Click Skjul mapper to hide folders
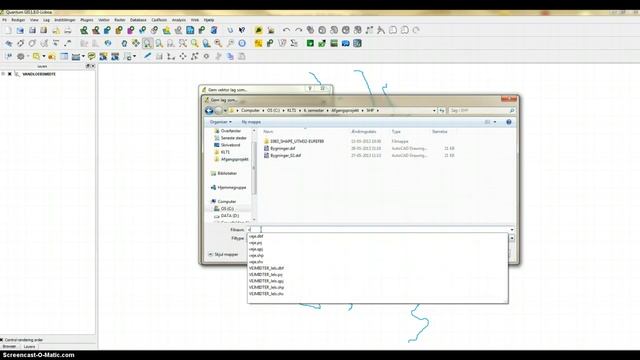This screenshot has width=640, height=360. coord(223,254)
